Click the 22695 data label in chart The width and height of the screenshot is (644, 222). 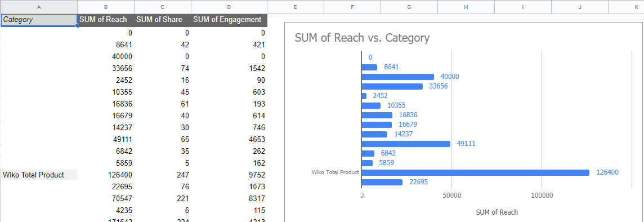point(418,181)
